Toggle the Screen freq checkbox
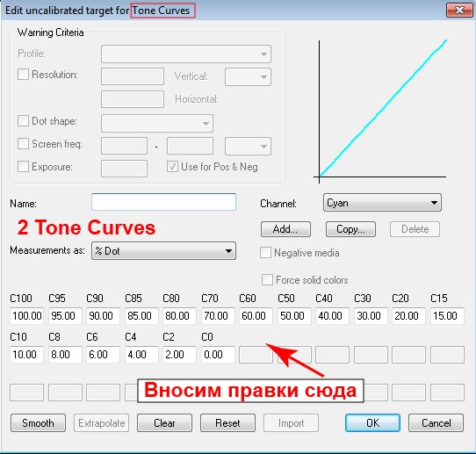Viewport: 476px width, 454px height. tap(23, 143)
